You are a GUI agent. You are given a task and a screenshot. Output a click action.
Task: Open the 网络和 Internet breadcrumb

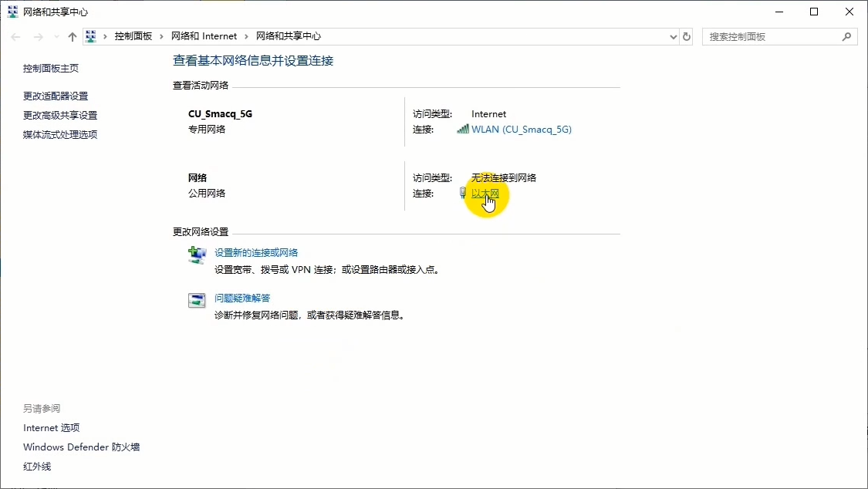[204, 36]
